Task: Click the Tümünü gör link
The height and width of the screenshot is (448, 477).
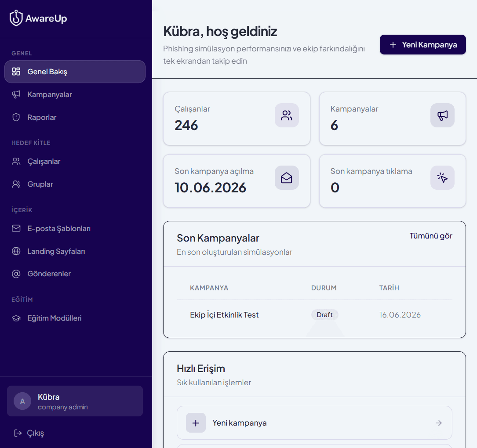Action: (430, 236)
